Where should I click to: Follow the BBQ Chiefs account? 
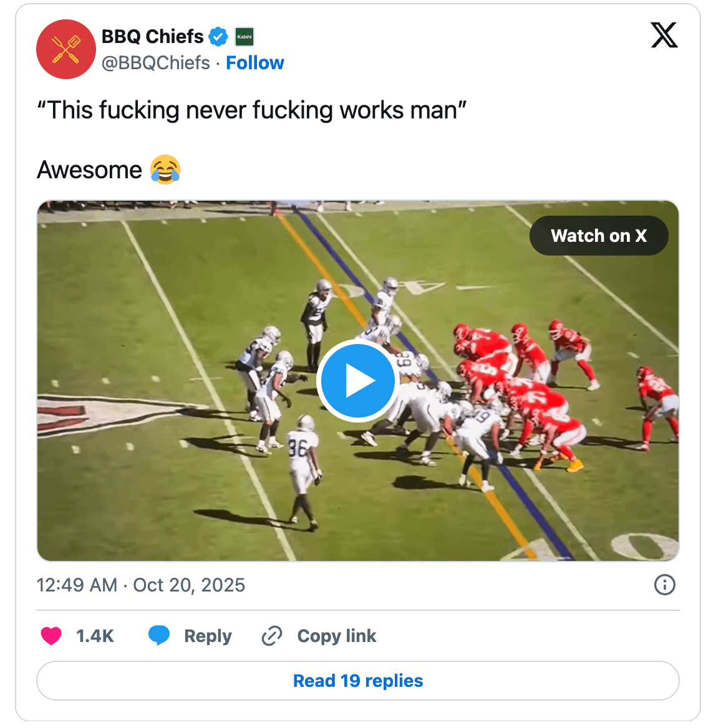pyautogui.click(x=254, y=63)
